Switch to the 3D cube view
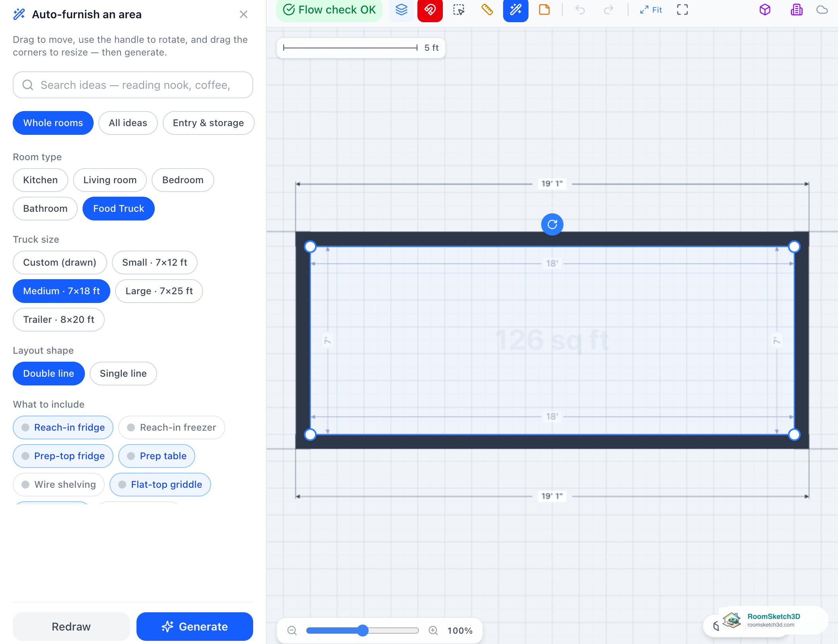Image resolution: width=838 pixels, height=644 pixels. [765, 10]
